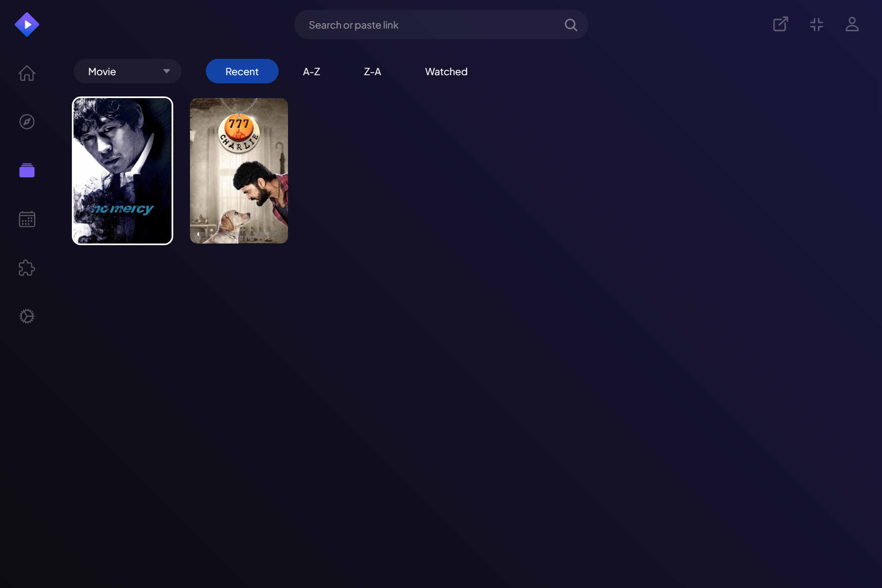
Task: Click the open external link icon
Action: (780, 24)
